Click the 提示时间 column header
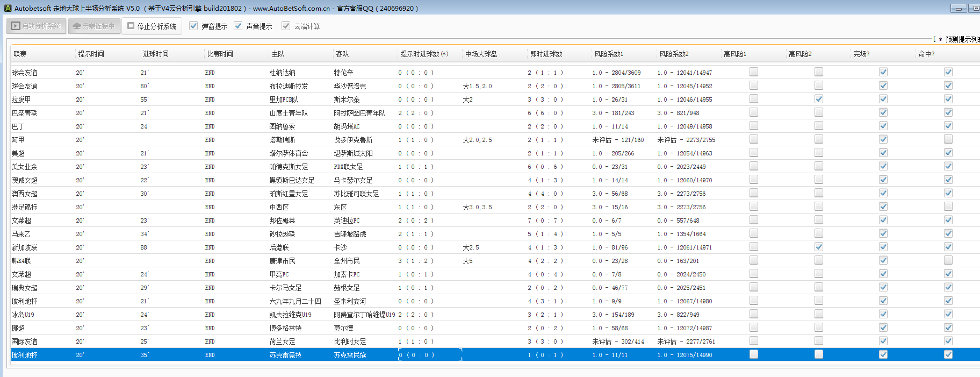Image resolution: width=980 pixels, height=377 pixels. 91,54
